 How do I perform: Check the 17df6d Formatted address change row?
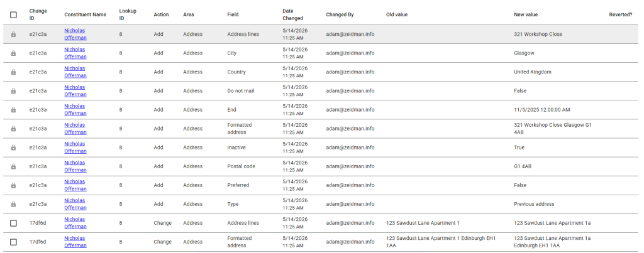coord(14,242)
